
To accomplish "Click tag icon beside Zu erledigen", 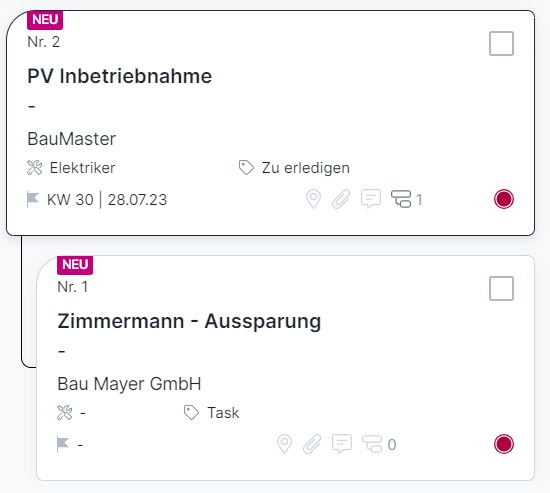I will click(x=246, y=167).
